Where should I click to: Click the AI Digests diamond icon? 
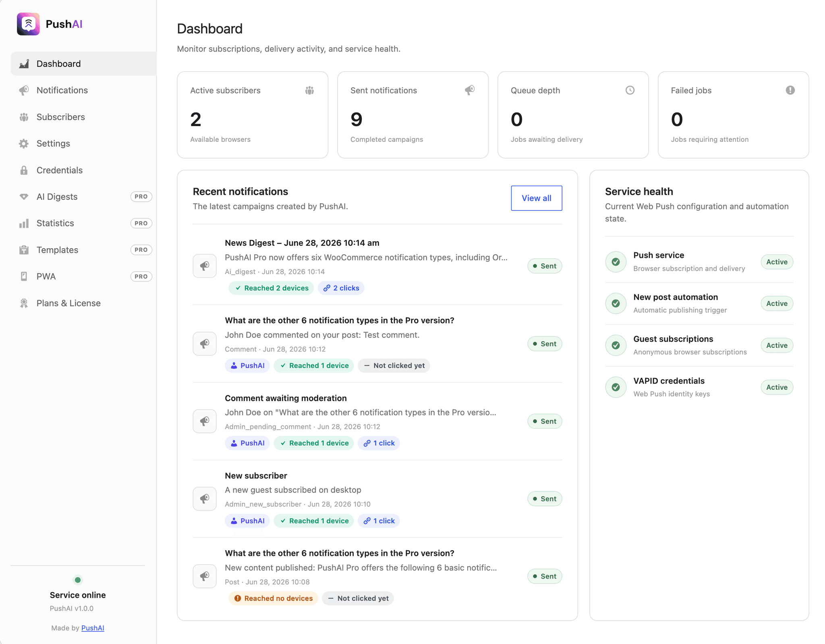(x=24, y=197)
